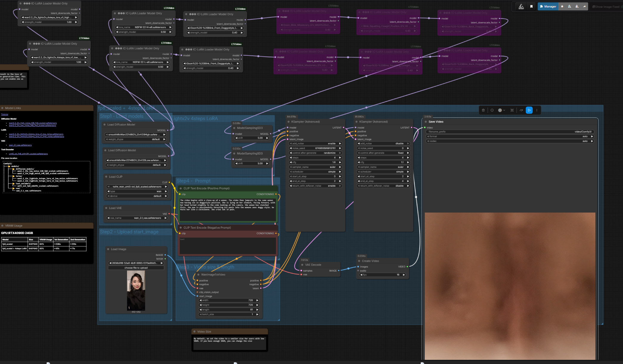Click the bypass curved arrow icon

(x=521, y=110)
